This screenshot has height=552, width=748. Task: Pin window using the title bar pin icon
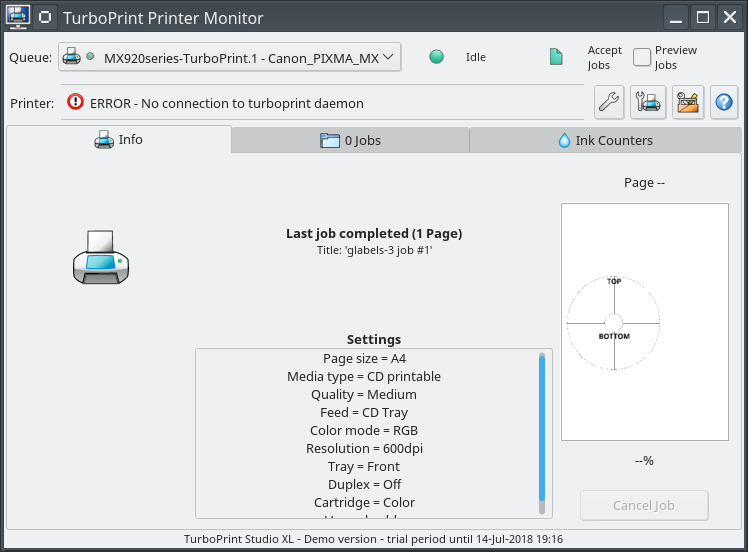[46, 17]
